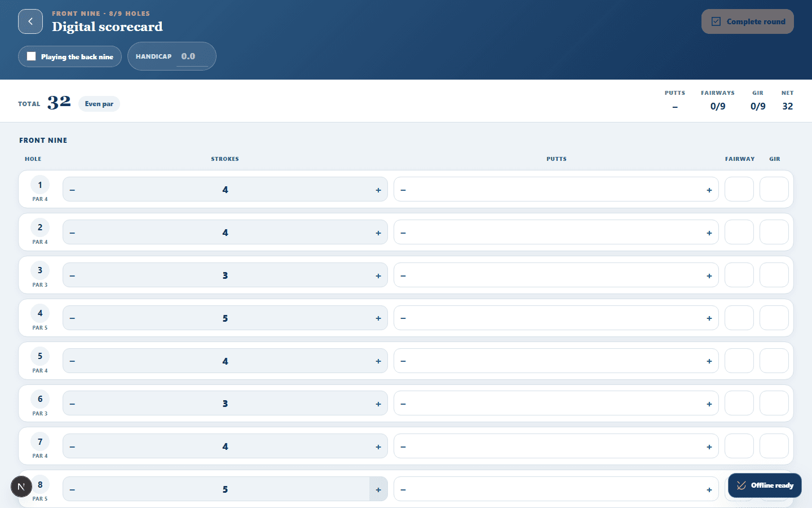Increase strokes for hole 4
This screenshot has width=812, height=508.
378,318
